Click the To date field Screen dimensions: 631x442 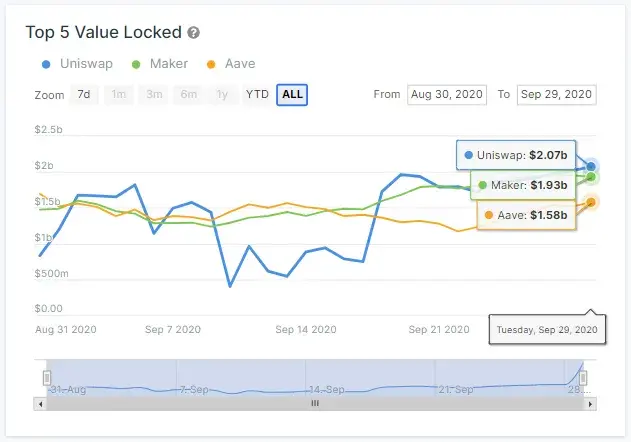point(556,95)
